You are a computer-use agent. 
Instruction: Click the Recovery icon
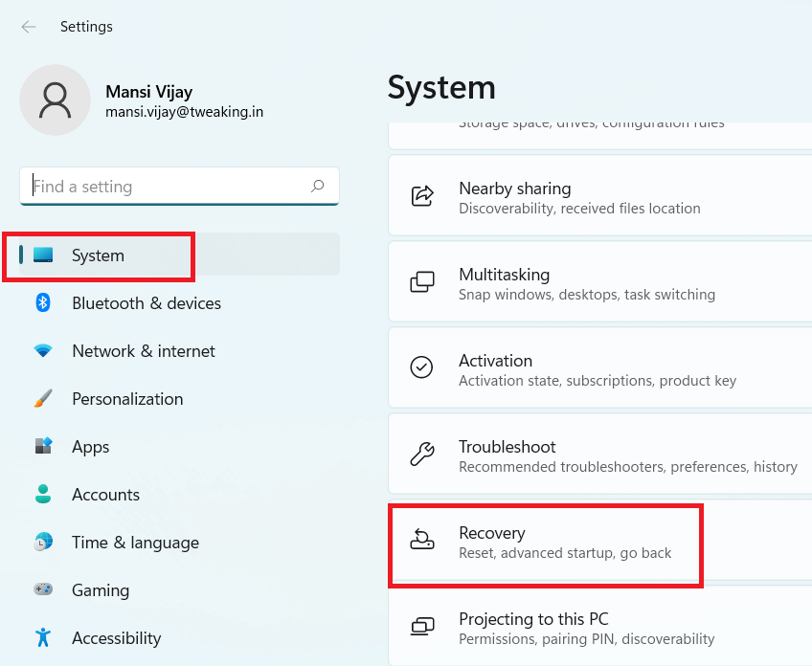coord(422,540)
